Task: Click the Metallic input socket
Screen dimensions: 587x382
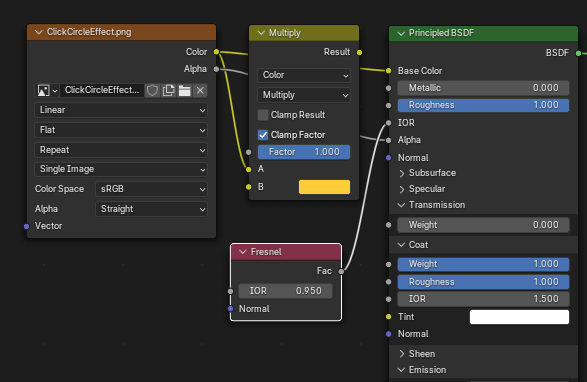Action: coord(389,88)
